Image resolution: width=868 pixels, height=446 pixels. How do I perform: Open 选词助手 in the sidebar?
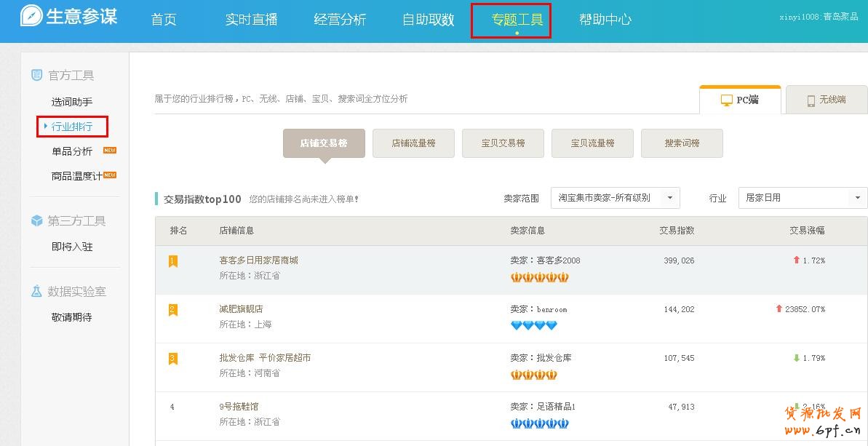(x=72, y=102)
